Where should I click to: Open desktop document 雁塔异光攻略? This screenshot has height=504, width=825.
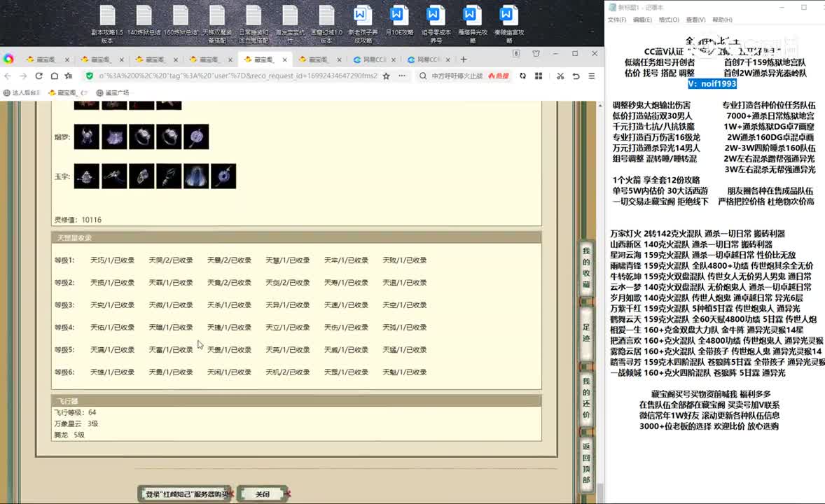(473, 24)
